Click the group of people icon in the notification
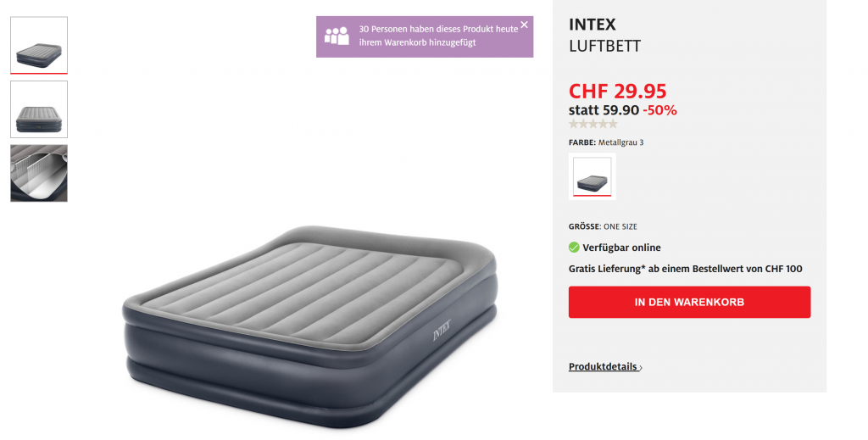 tap(337, 36)
